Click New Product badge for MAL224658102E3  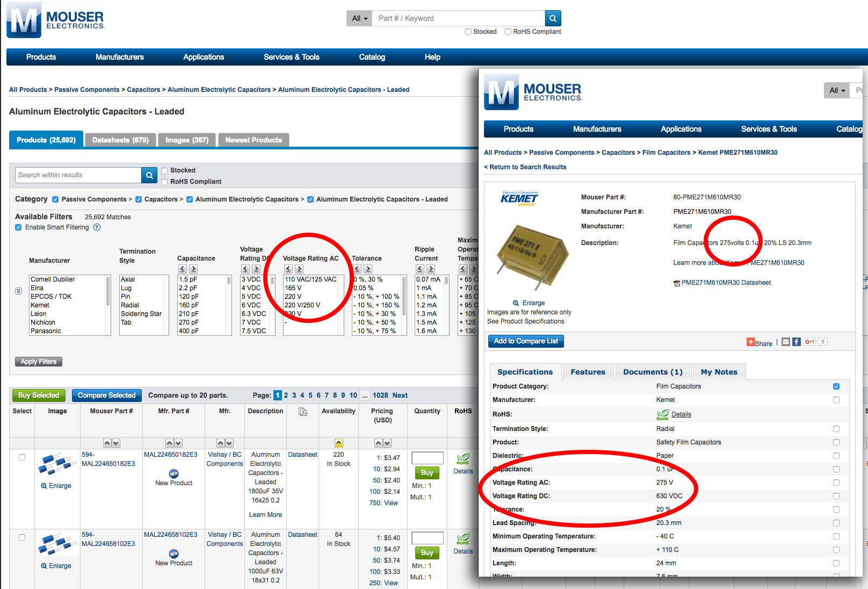(174, 554)
